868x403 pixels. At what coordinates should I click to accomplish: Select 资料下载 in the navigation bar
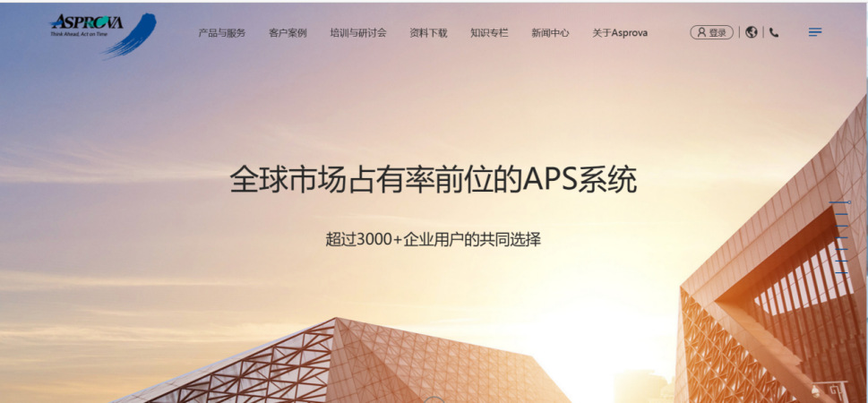tap(428, 32)
